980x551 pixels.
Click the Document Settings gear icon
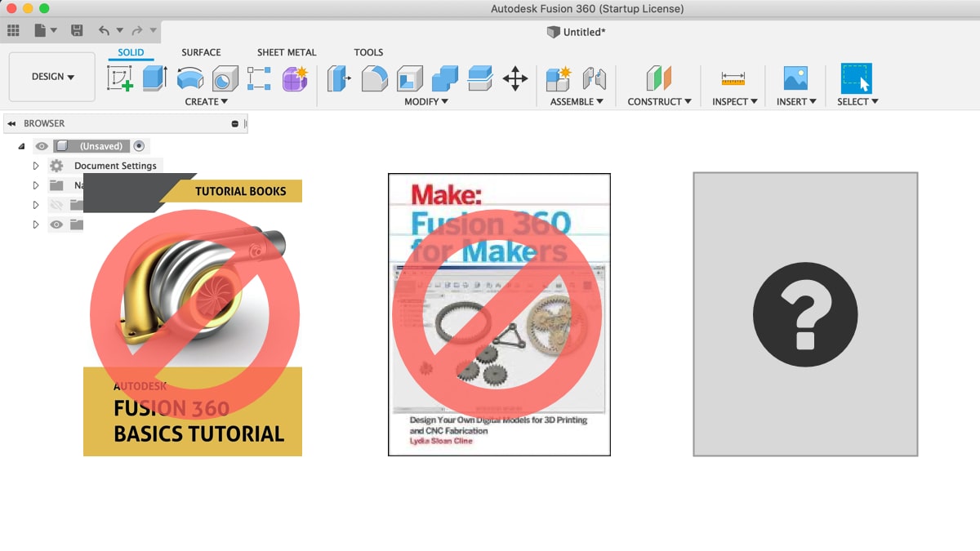click(56, 166)
